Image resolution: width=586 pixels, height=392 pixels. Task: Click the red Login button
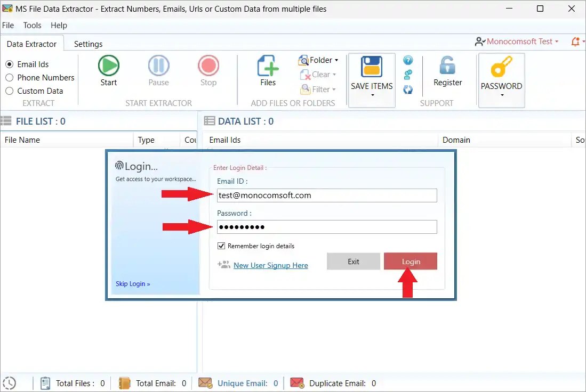click(x=411, y=262)
